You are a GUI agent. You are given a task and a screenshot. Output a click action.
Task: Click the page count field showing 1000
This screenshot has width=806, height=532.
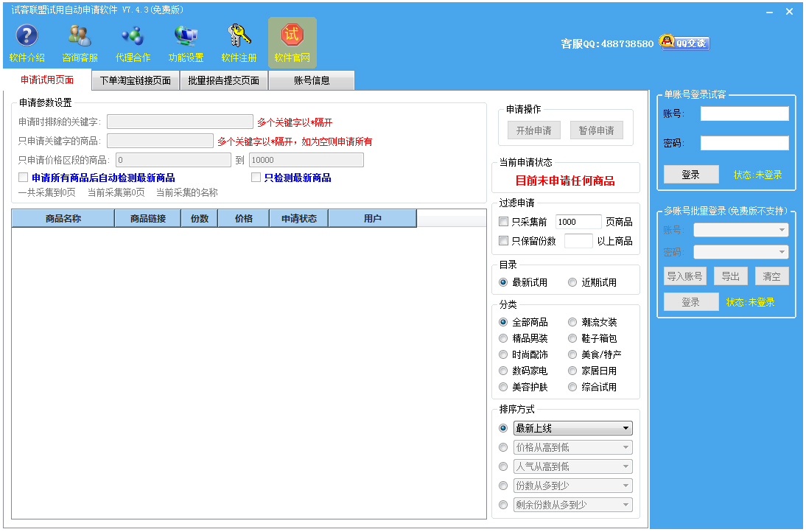pos(578,222)
